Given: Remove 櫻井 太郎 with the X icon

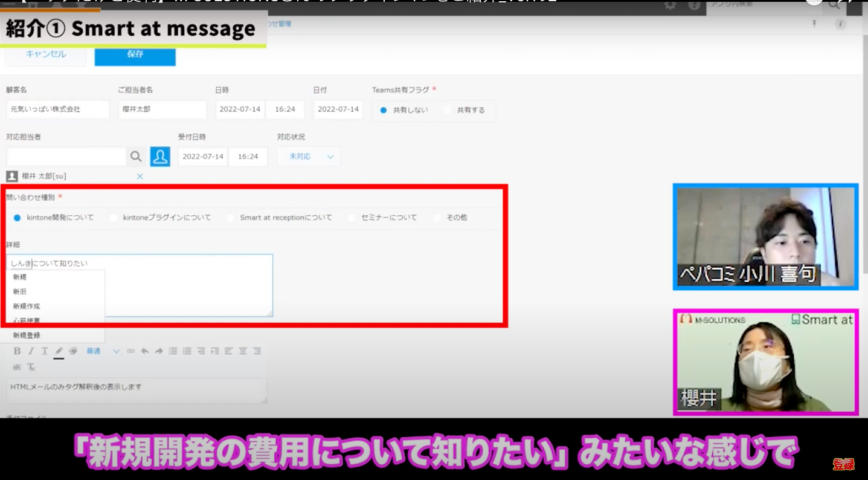Looking at the screenshot, I should pos(140,177).
